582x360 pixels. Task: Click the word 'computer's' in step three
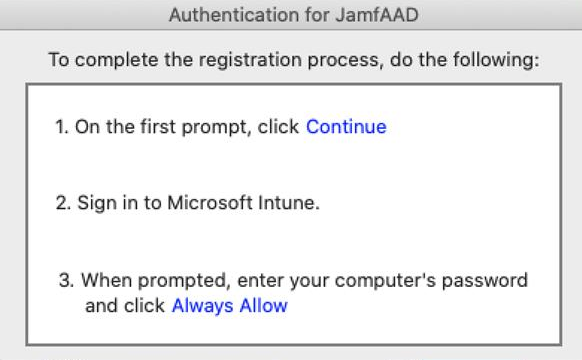pos(385,281)
